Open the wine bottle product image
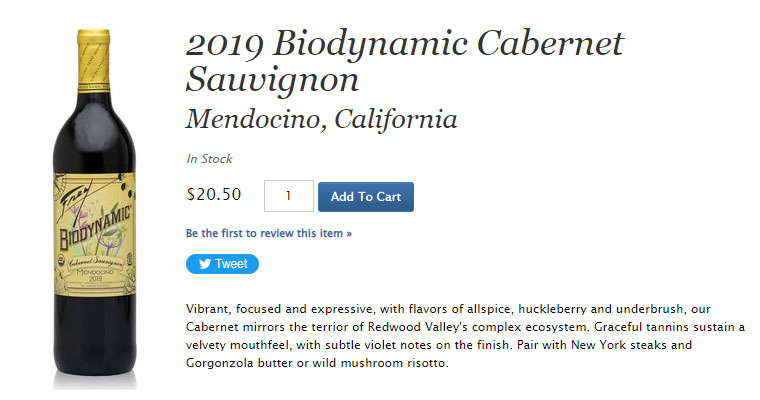 coord(95,206)
